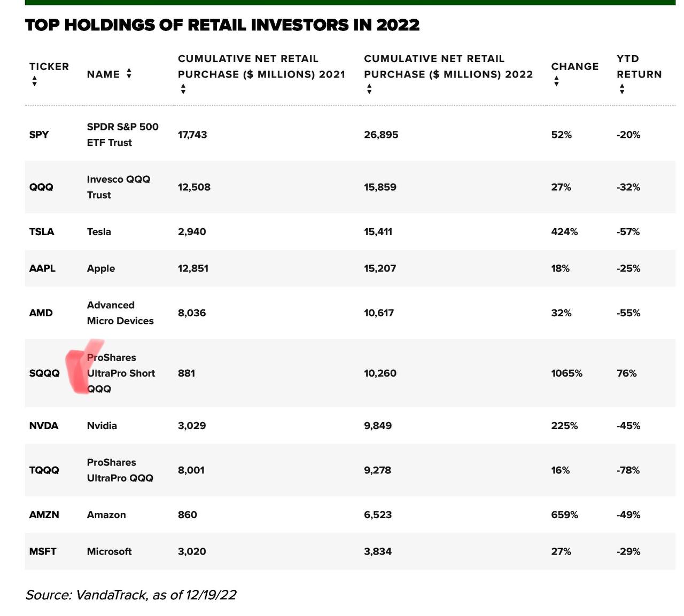Click the Advanced Micro Devices name
Screen dimensions: 684x616
click(120, 313)
